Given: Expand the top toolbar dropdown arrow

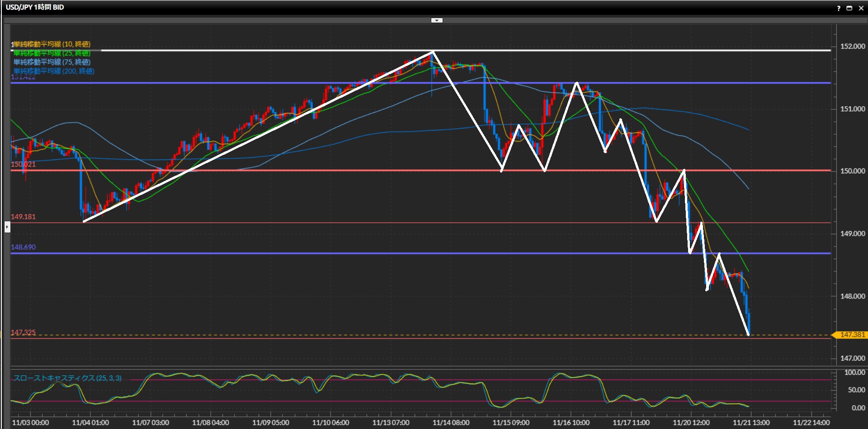Looking at the screenshot, I should coord(437,20).
